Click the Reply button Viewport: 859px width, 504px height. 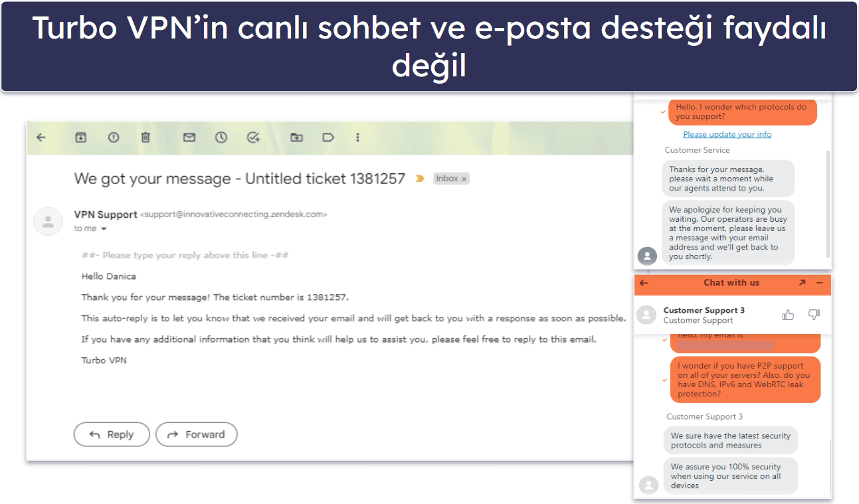pyautogui.click(x=112, y=434)
